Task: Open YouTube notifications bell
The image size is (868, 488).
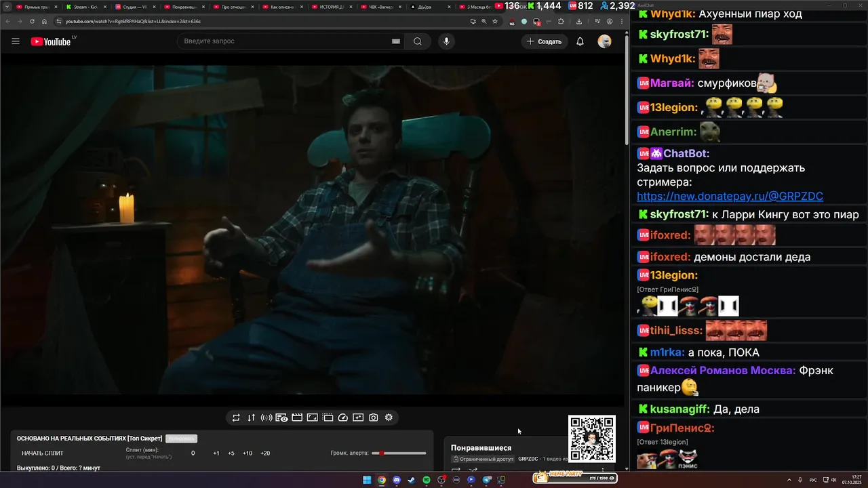Action: coord(580,41)
